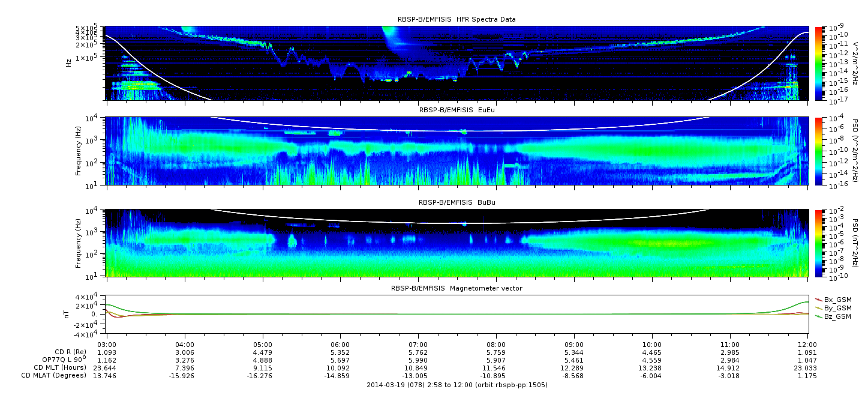Click the Bz_GSM legend text
868x395 pixels.
point(837,316)
